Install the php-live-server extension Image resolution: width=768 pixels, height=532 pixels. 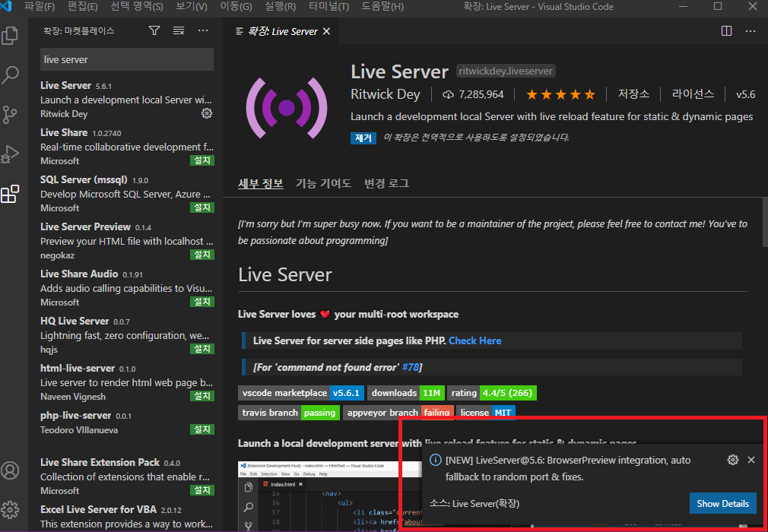(x=202, y=429)
